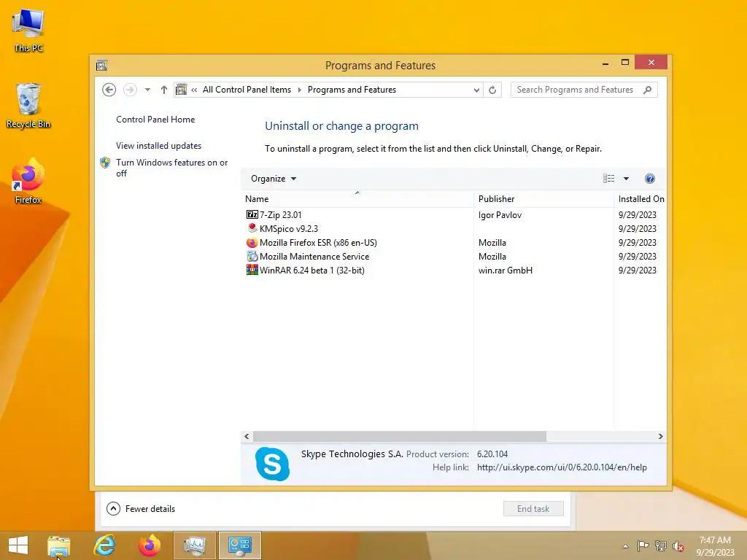This screenshot has height=560, width=747.
Task: Click Igor Pavlov publisher cell
Action: 500,215
